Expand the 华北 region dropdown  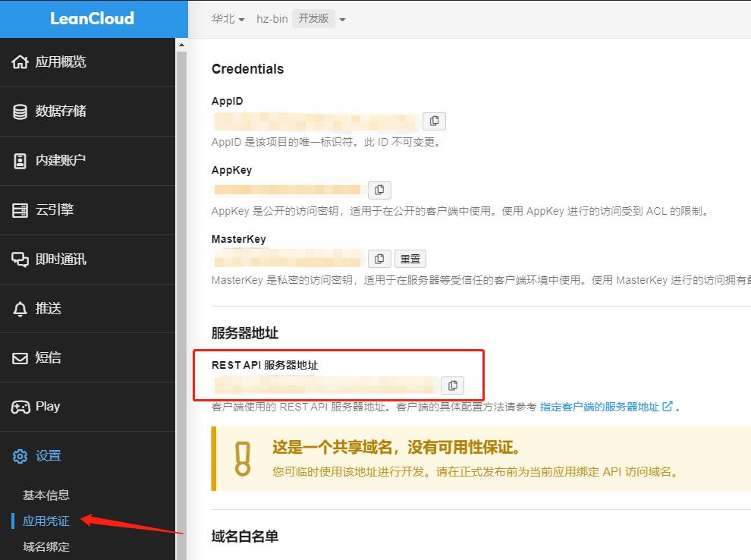coord(228,18)
